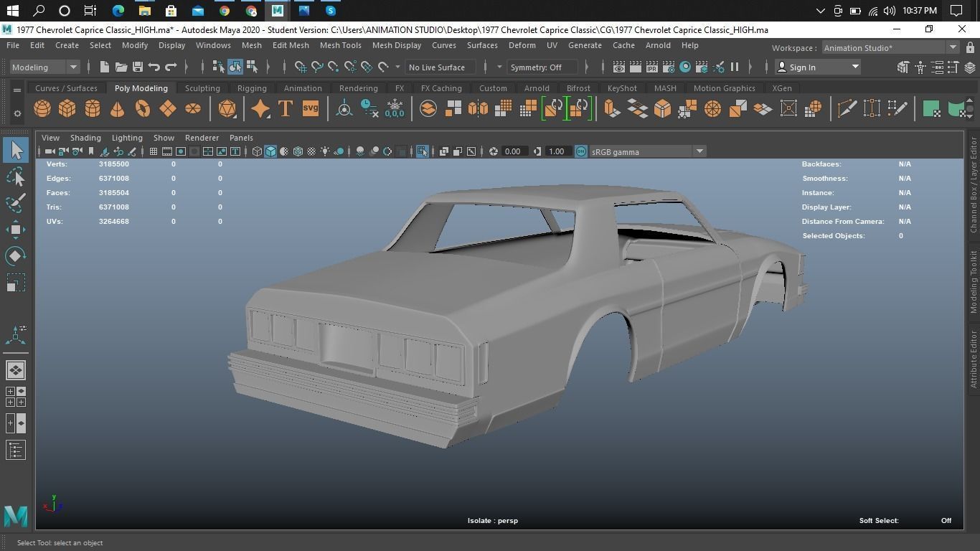
Task: Open the Attribute Editor side tab
Action: pos(974,359)
